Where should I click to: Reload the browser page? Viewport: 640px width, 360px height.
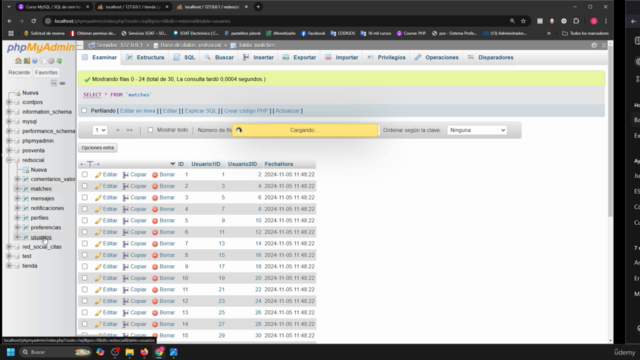[x=33, y=21]
